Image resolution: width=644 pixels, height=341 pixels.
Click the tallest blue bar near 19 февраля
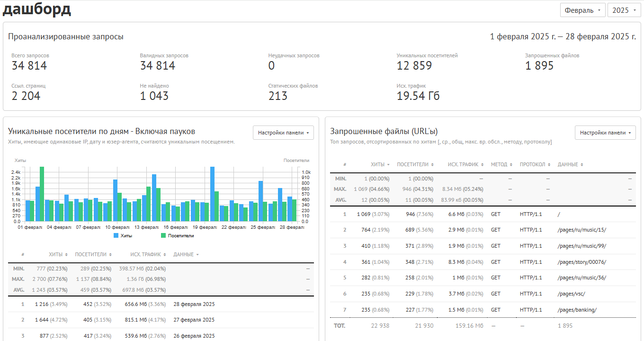coord(212,194)
